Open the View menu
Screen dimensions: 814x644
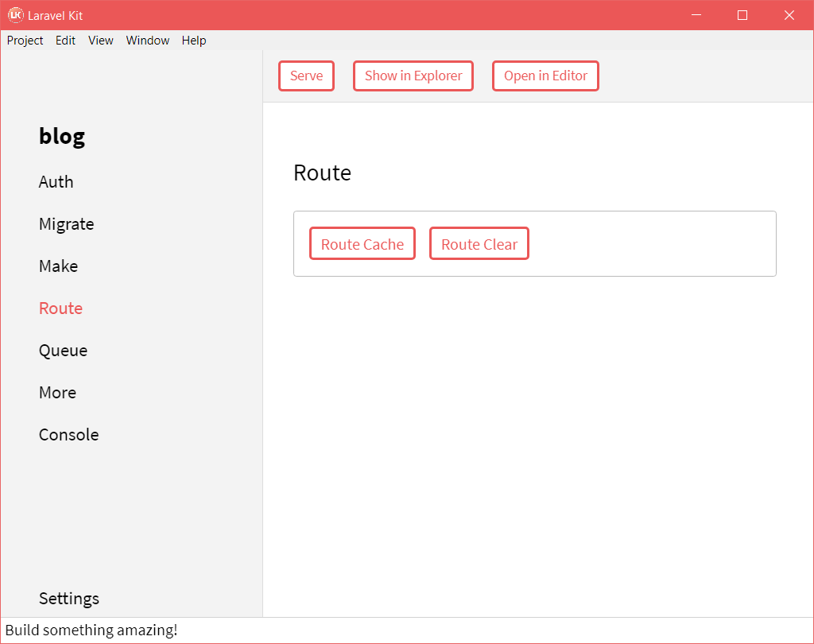click(x=100, y=40)
